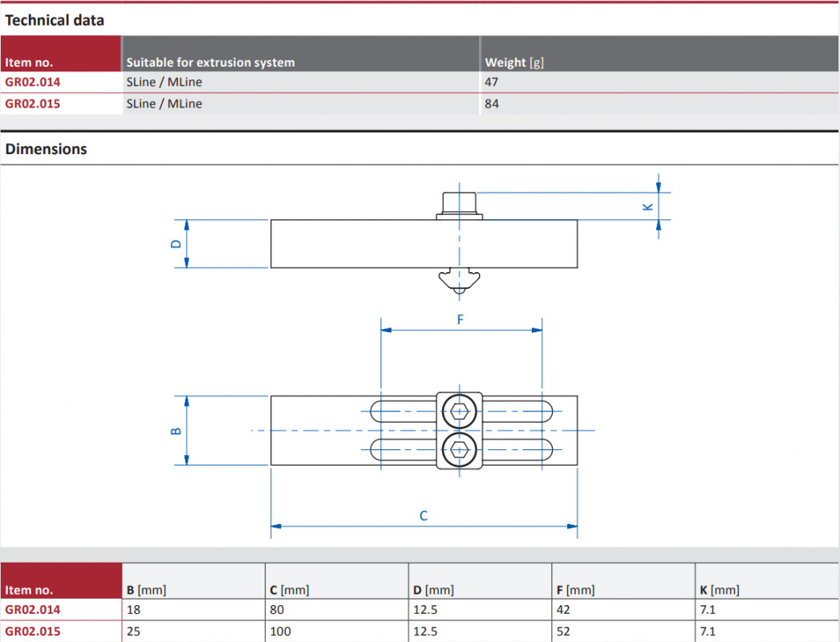Click GR02.015 in the dimensions table

pyautogui.click(x=33, y=632)
